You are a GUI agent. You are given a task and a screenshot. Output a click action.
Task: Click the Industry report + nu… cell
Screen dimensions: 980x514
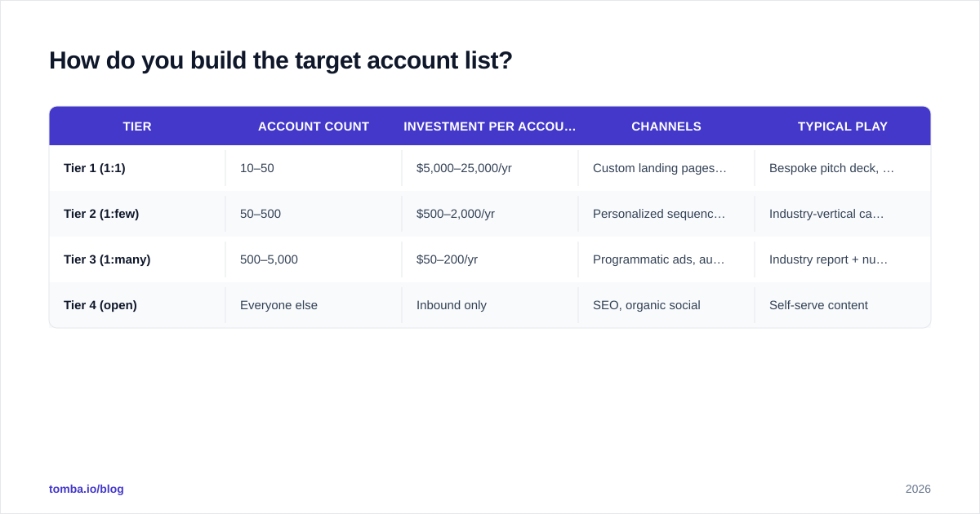point(843,259)
